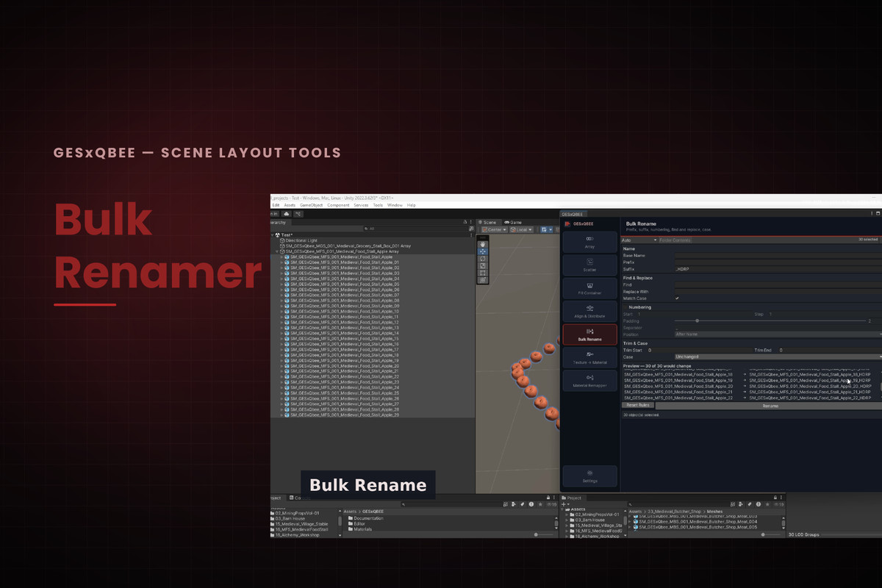Image resolution: width=882 pixels, height=588 pixels.
Task: Open the Hierarchy panel kebab menu
Action: (470, 222)
